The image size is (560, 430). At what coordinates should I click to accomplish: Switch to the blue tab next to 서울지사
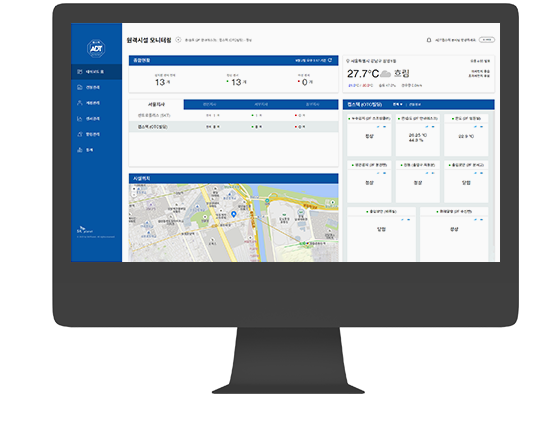pos(209,105)
